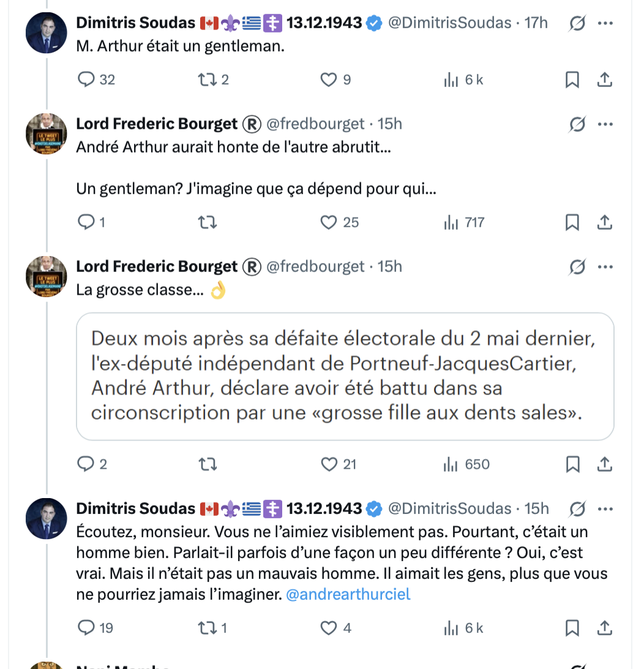The height and width of the screenshot is (669, 644).
Task: Open more options on "Écoutez, monsieur" tweet
Action: [x=605, y=508]
